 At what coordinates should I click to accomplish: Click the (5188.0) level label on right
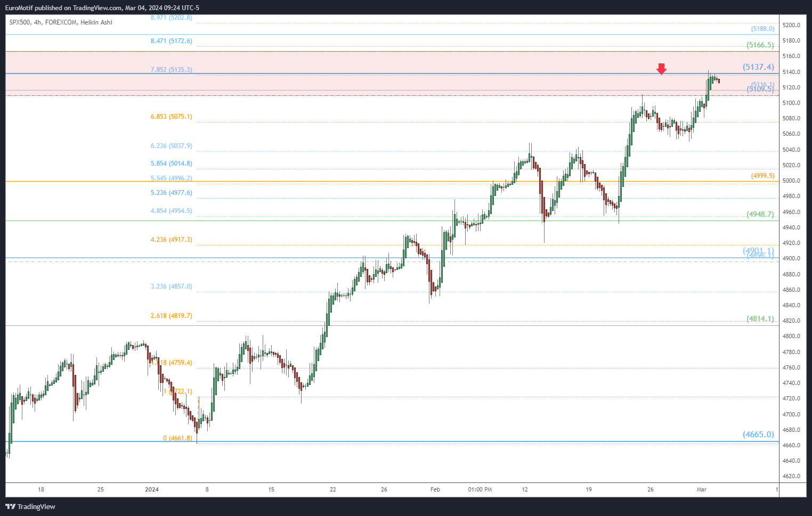click(762, 29)
